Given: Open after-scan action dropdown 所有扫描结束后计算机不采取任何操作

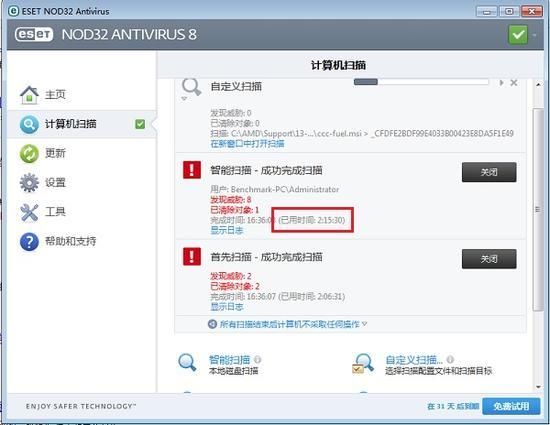Looking at the screenshot, I should 293,324.
